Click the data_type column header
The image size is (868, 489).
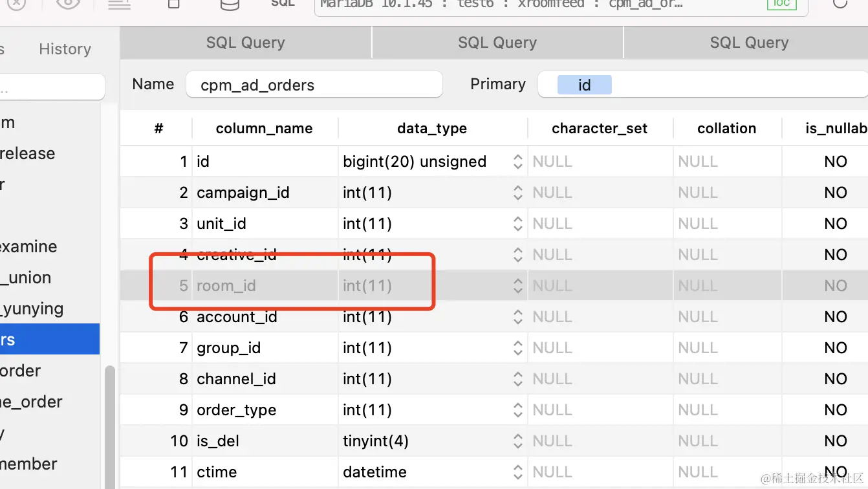click(x=432, y=128)
